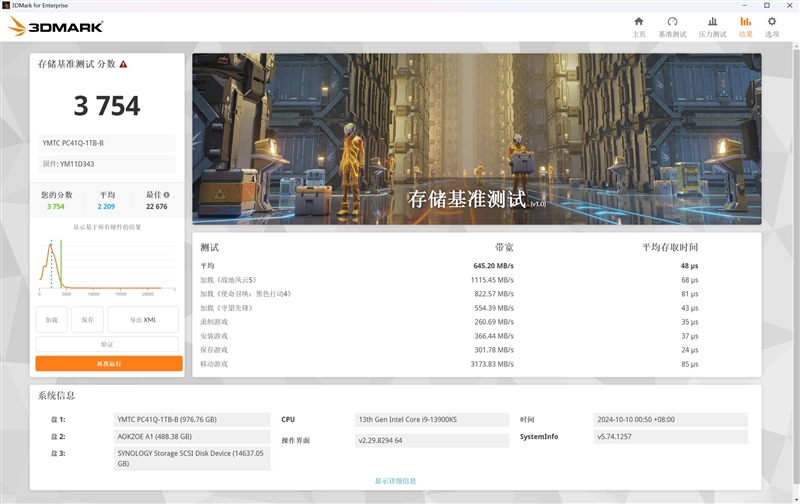Open the Options (选项) gear icon
This screenshot has height=504, width=800.
pyautogui.click(x=772, y=21)
